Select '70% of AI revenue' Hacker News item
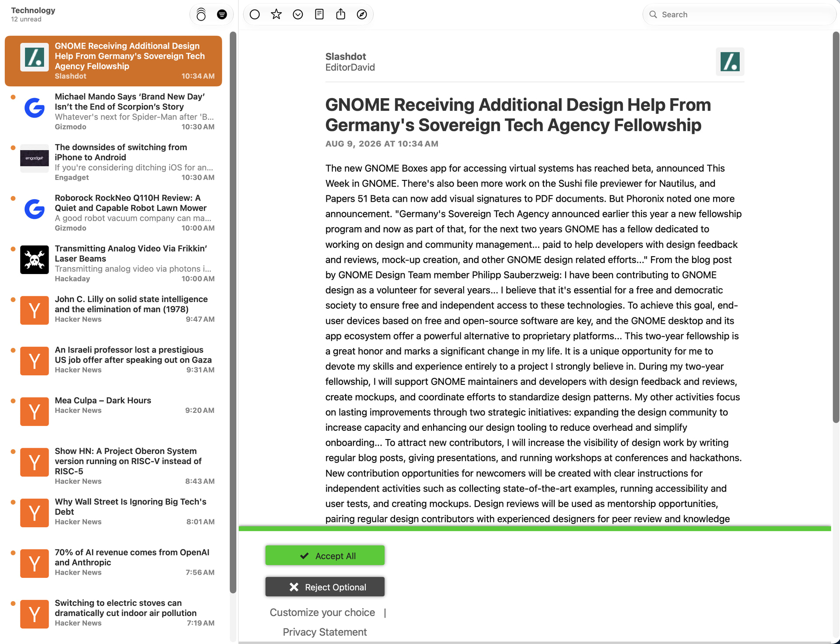Image resolution: width=840 pixels, height=644 pixels. point(113,562)
